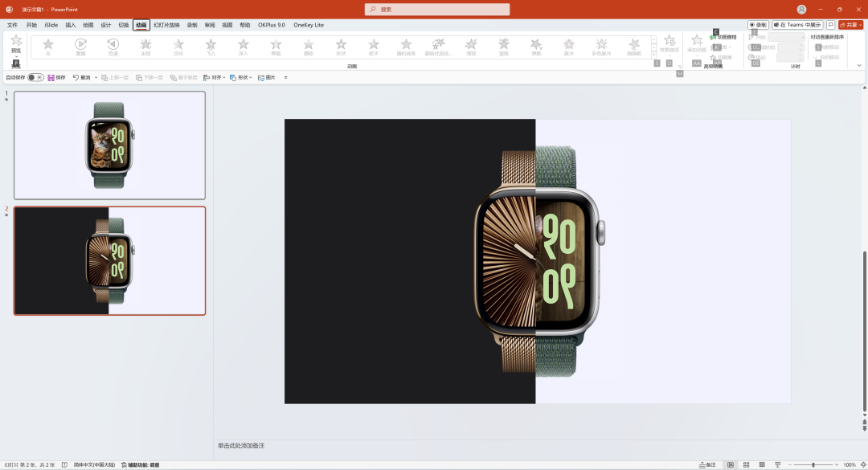Click 简体中文(中国大陆) language indicator
The height and width of the screenshot is (470, 868).
(94, 465)
